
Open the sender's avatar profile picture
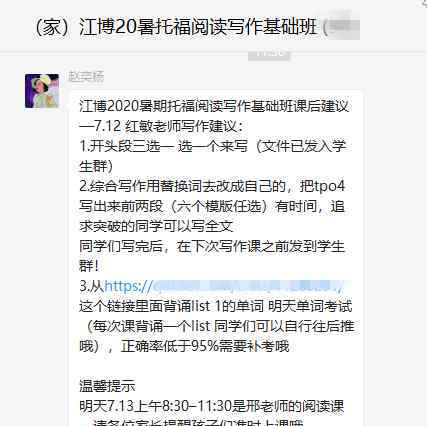tap(42, 91)
